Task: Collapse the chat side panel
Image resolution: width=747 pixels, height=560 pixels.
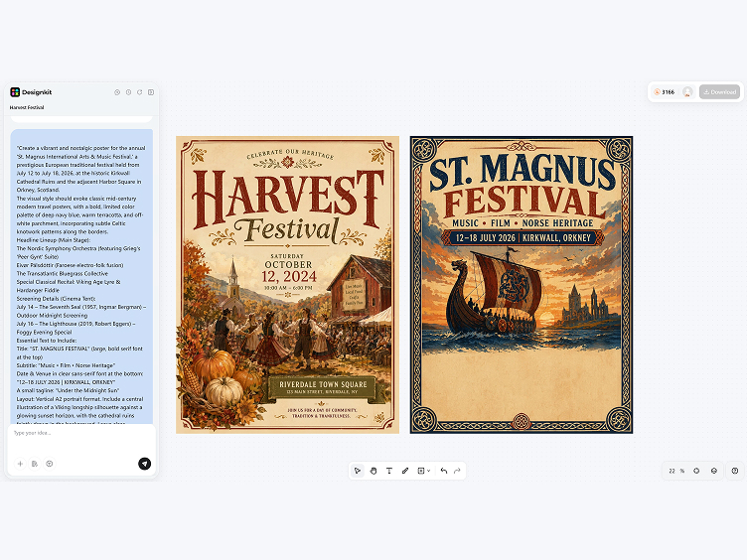Action: pos(151,92)
